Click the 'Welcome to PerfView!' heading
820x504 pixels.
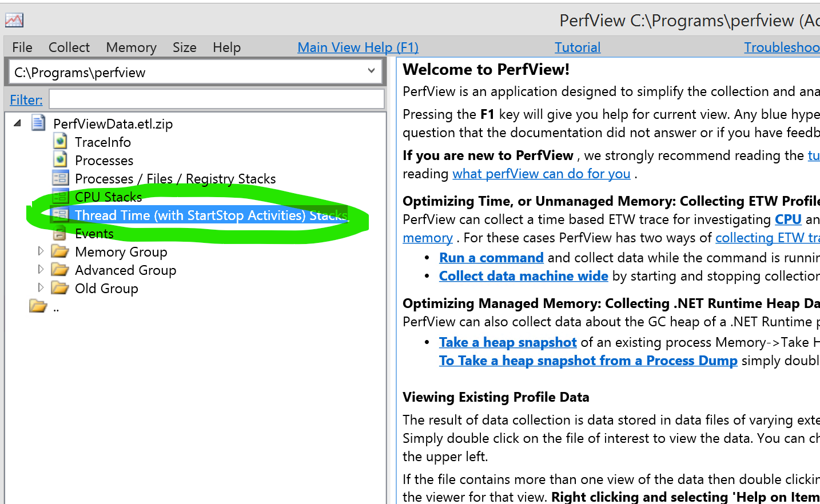pos(486,70)
